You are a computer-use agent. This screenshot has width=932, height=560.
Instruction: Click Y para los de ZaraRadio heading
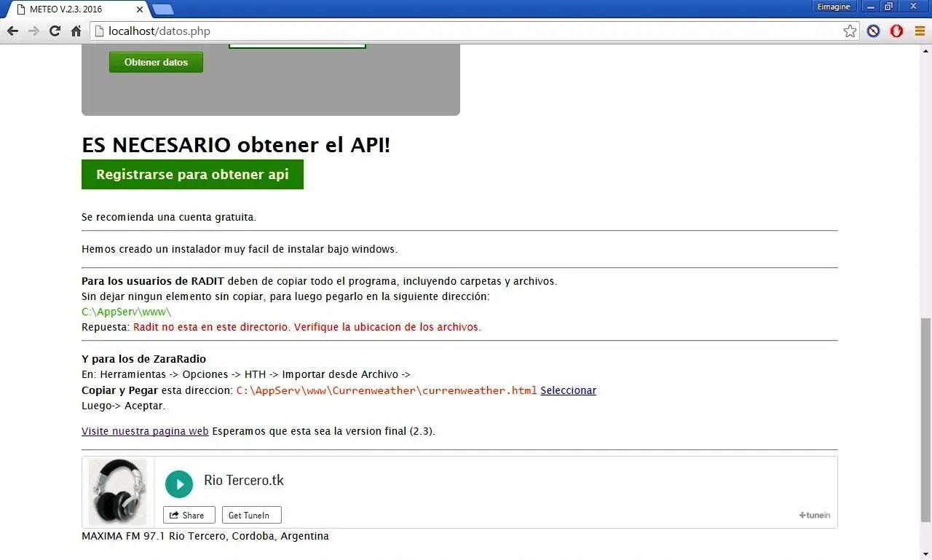tap(143, 359)
